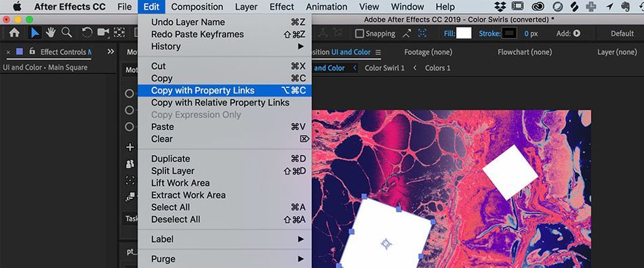Open the white Fill color swatch
Screen dimensions: 644x268
[x=464, y=33]
